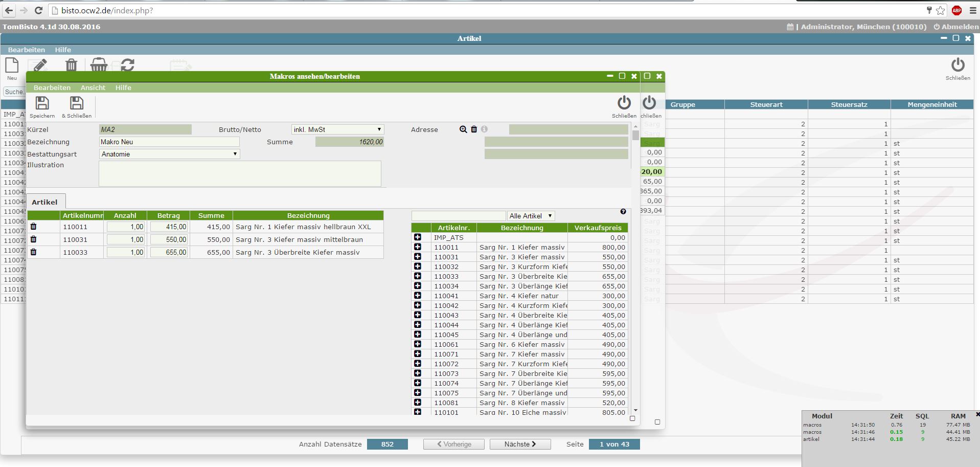Viewport: 980px width, 467px height.
Task: Click the trash icon next to Adresse
Action: click(x=474, y=129)
